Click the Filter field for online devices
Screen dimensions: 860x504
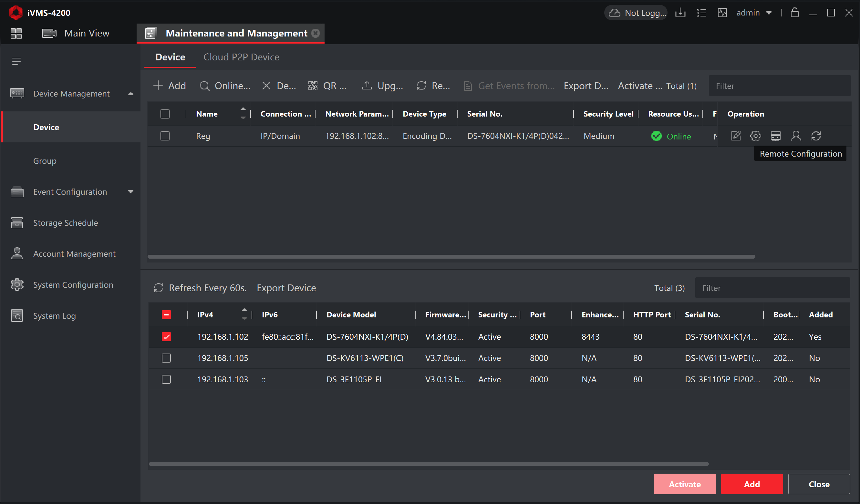click(772, 288)
